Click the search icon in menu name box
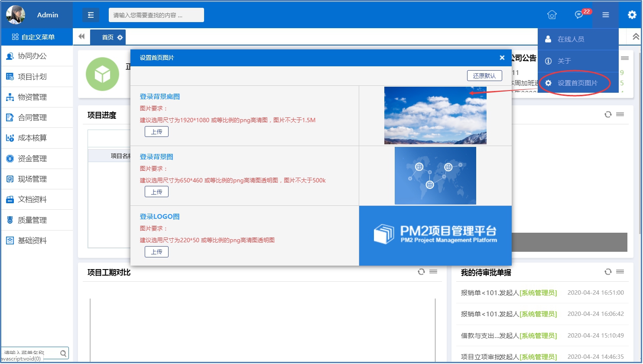This screenshot has width=643, height=364. point(63,353)
